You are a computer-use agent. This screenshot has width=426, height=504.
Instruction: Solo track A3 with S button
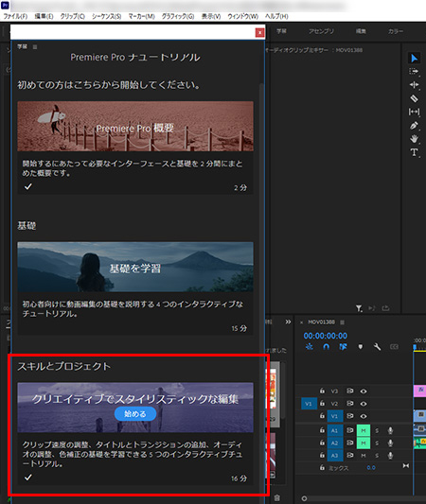tap(377, 456)
